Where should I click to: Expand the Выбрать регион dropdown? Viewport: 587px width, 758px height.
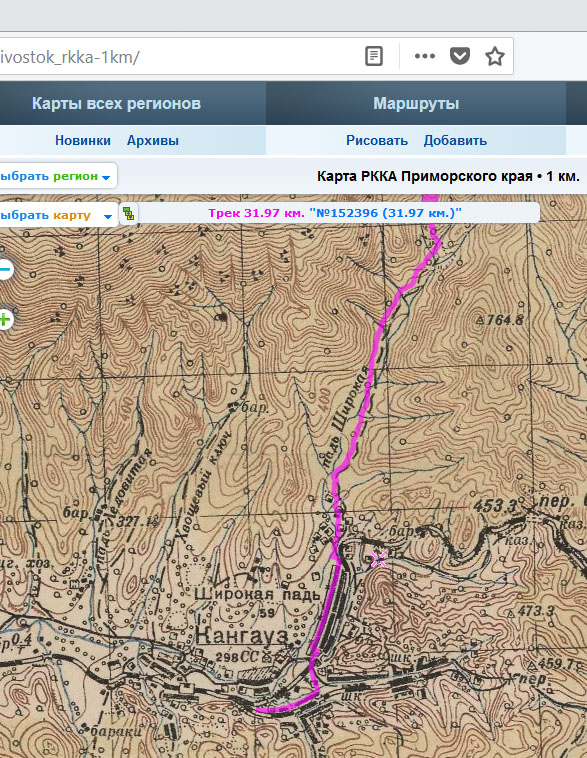56,176
